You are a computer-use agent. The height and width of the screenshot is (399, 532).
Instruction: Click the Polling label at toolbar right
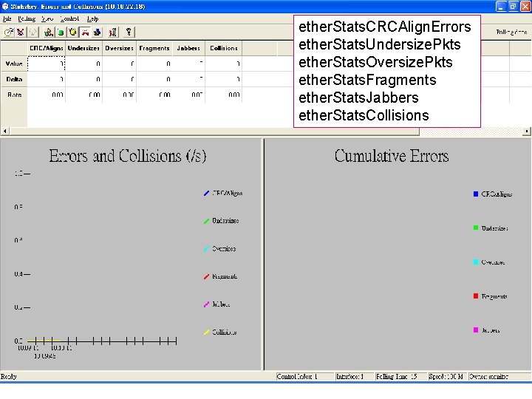point(511,33)
